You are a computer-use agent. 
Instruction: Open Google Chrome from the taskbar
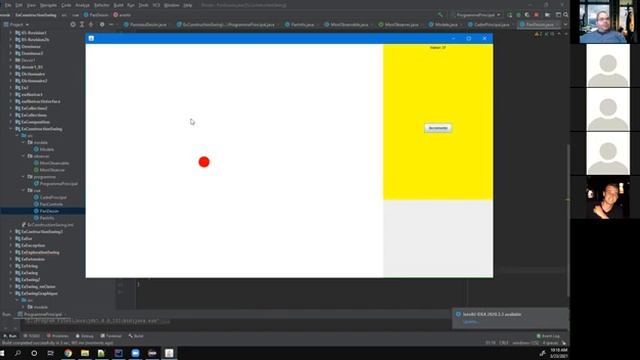tap(68, 353)
